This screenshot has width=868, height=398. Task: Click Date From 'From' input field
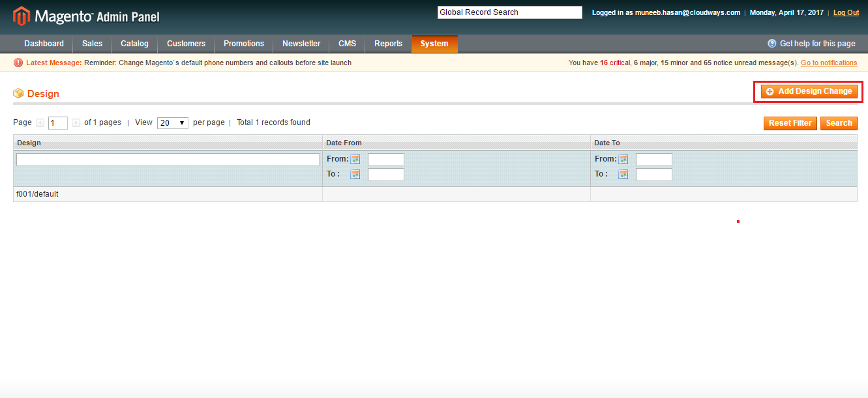(x=386, y=160)
